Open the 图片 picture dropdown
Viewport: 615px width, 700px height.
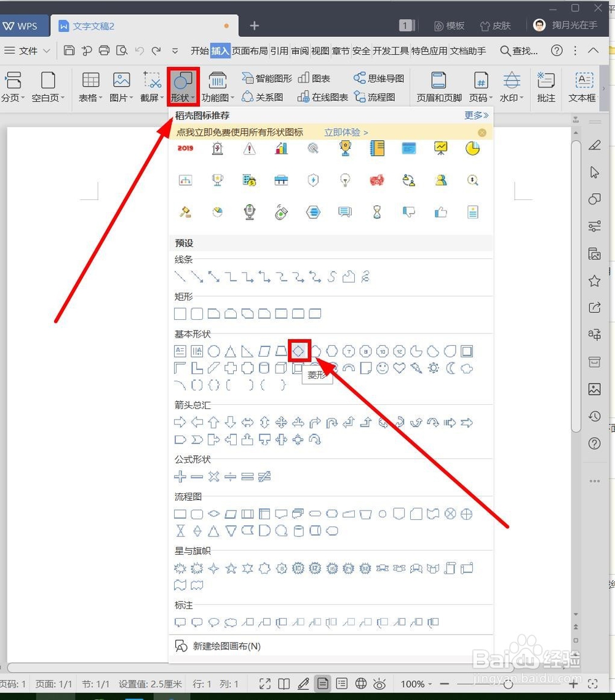click(121, 87)
